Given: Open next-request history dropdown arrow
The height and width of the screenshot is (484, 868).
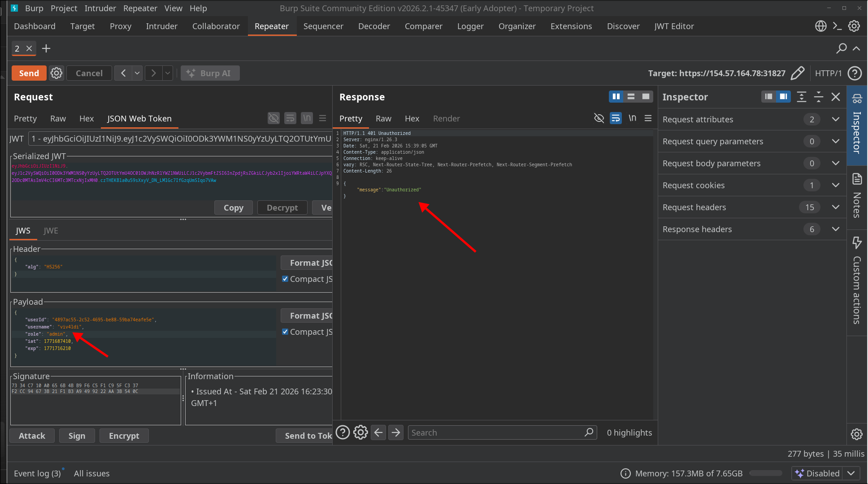Looking at the screenshot, I should [x=168, y=73].
